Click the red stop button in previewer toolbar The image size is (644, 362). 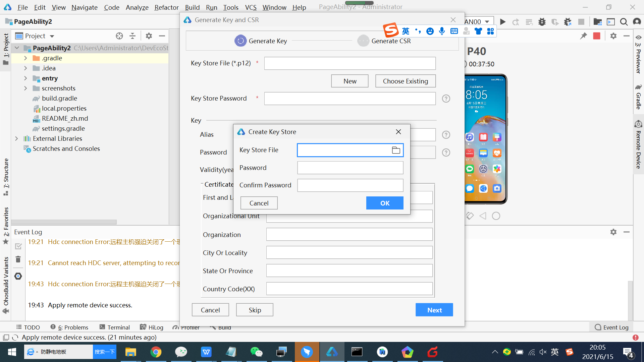596,36
